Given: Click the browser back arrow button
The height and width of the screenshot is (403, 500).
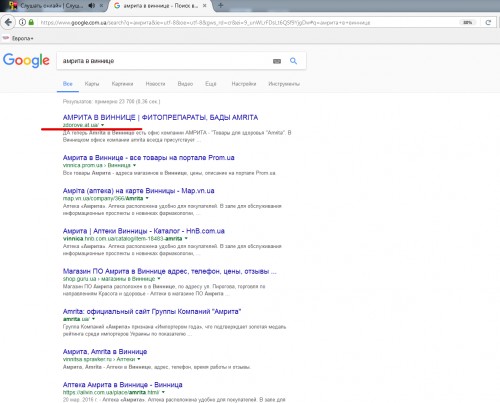Looking at the screenshot, I should point(8,22).
